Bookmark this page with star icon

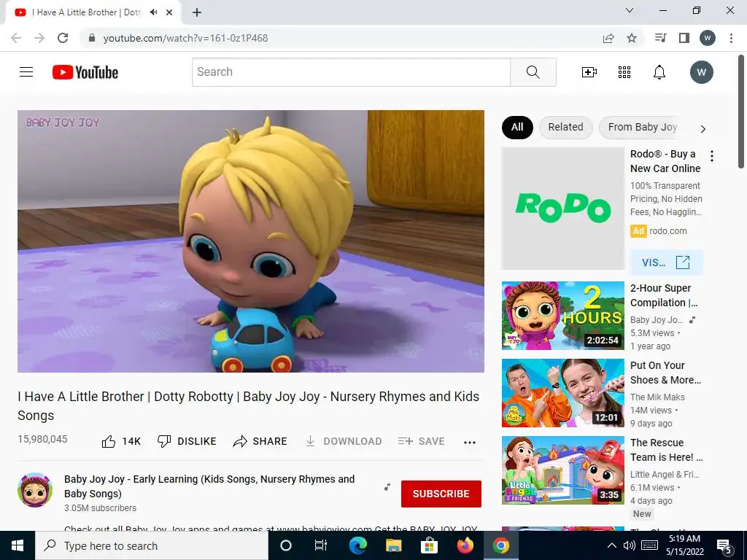click(632, 38)
